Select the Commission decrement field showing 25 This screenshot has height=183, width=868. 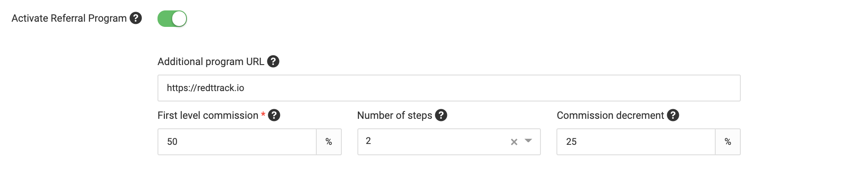point(636,142)
